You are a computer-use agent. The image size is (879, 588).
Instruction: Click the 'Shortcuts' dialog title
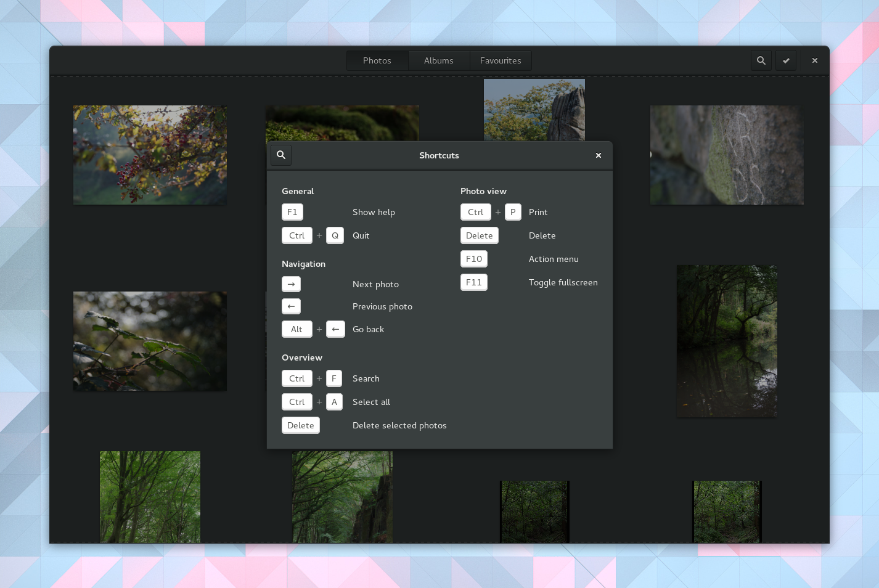[439, 155]
